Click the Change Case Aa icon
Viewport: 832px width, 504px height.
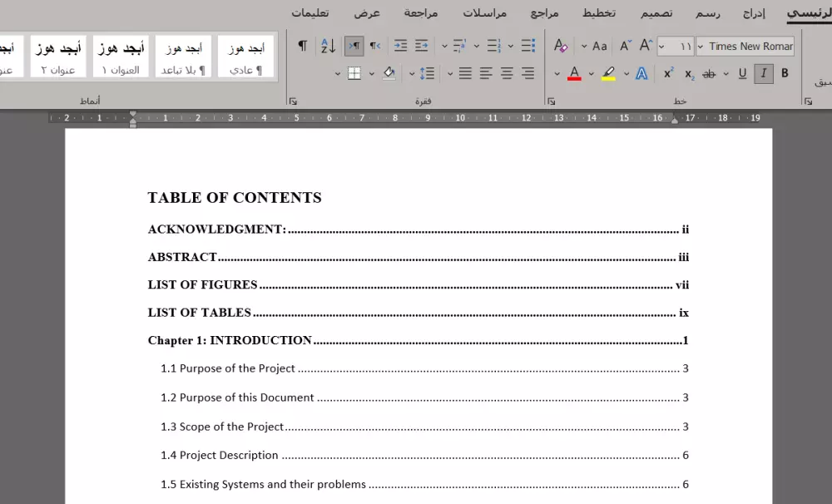[600, 46]
